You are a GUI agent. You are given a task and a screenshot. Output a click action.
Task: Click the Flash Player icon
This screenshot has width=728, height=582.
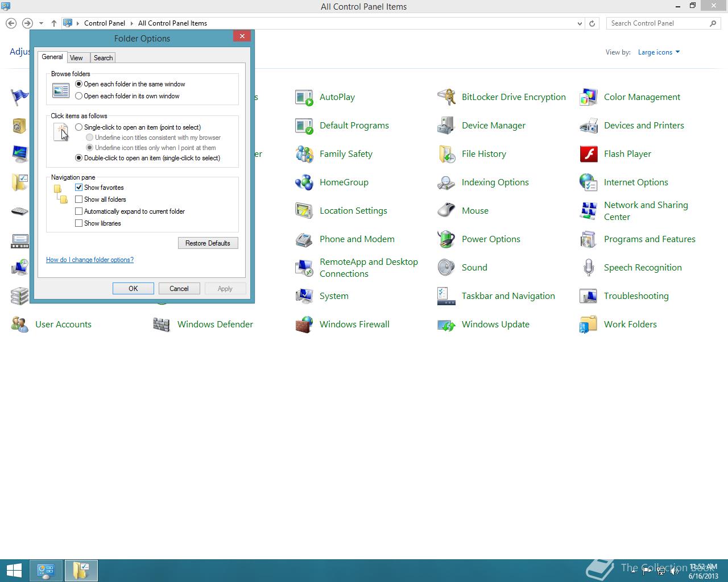click(589, 154)
